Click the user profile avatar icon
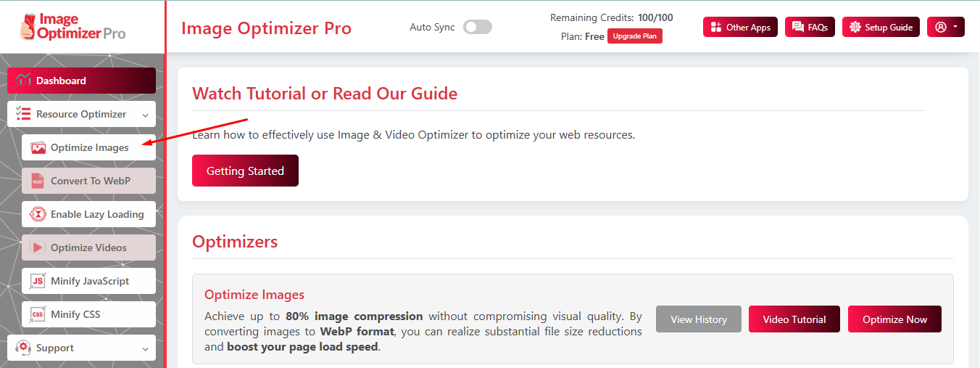This screenshot has height=368, width=980. pyautogui.click(x=941, y=27)
